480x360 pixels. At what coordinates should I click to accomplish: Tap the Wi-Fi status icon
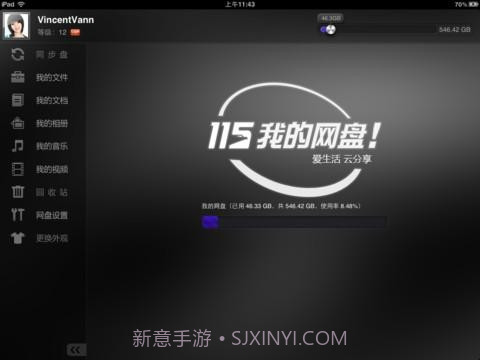click(x=21, y=4)
